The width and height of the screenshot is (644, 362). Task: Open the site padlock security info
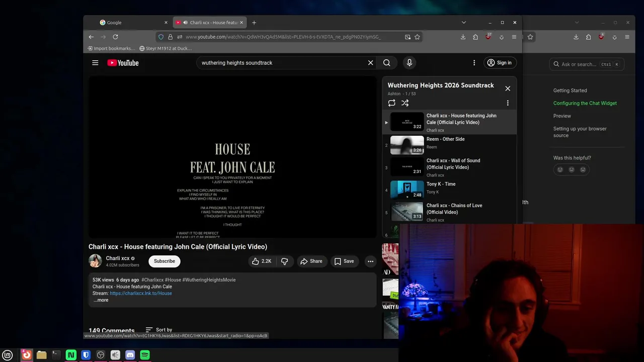point(170,37)
